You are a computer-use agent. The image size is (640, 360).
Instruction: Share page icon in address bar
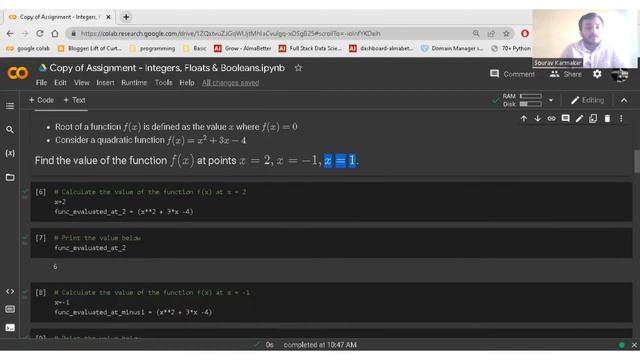491,33
